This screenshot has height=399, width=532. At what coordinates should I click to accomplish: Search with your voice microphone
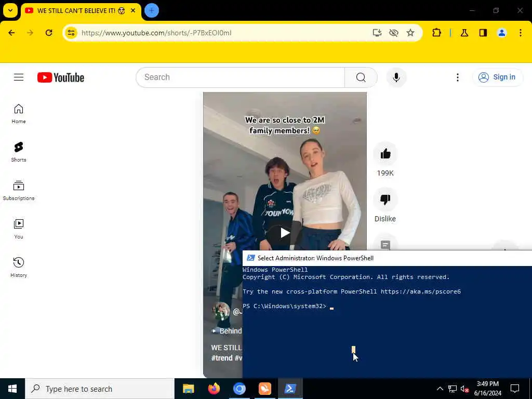(396, 77)
